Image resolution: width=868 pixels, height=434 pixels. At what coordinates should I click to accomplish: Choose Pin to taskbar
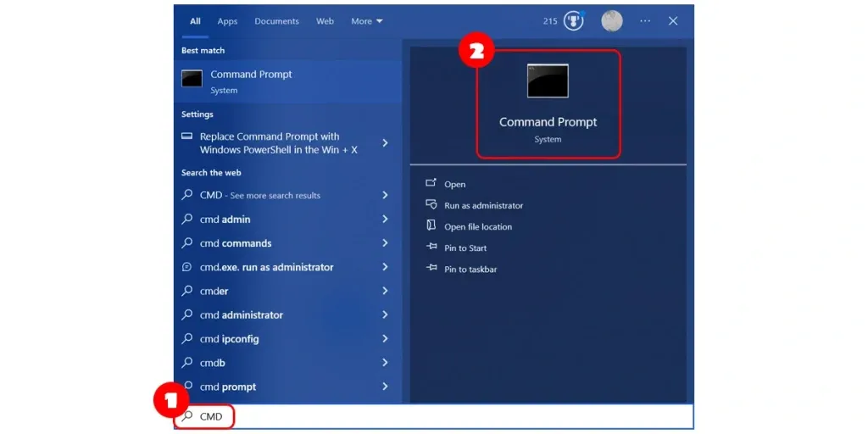click(x=470, y=270)
